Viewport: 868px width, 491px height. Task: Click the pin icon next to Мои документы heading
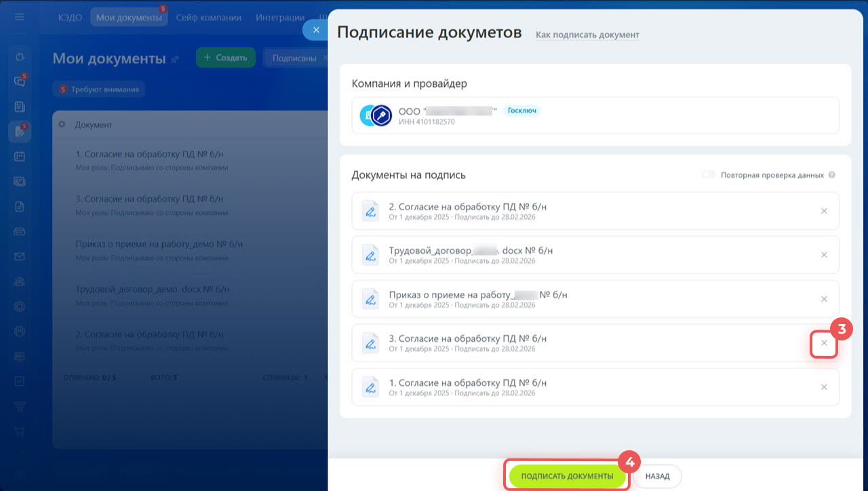pos(175,59)
